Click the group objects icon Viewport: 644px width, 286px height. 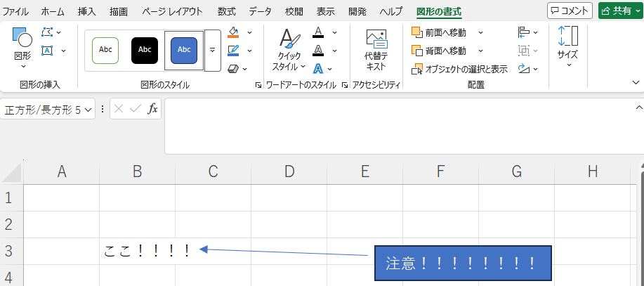coord(524,51)
